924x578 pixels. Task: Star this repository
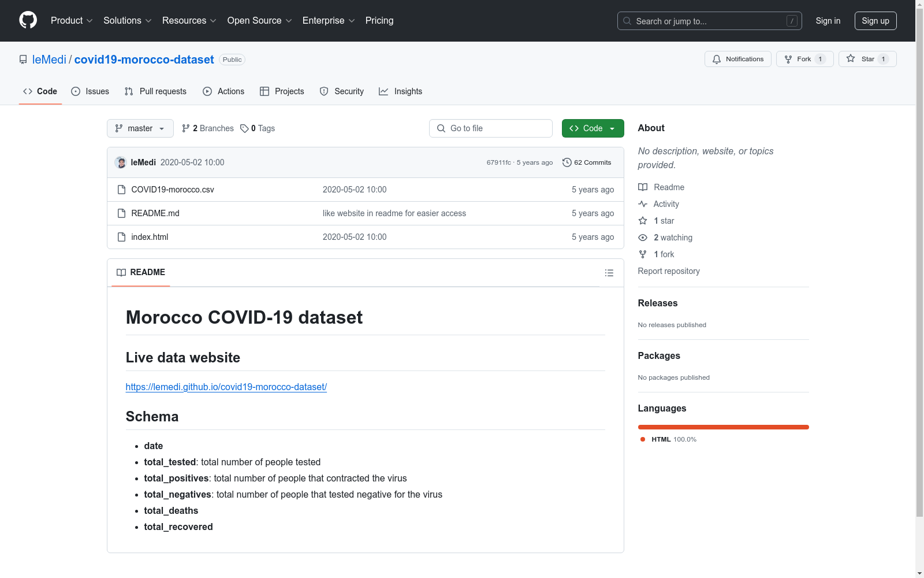(x=867, y=59)
